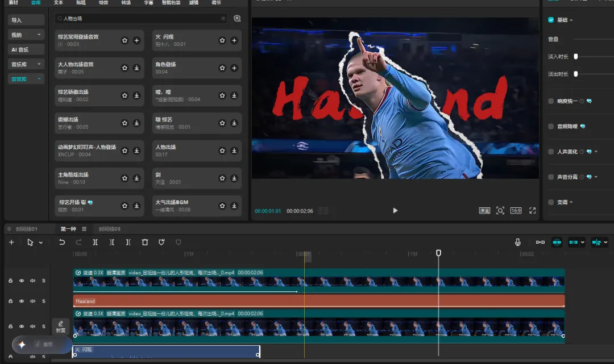614x364 pixels.
Task: Open fullscreen preview
Action: point(533,211)
